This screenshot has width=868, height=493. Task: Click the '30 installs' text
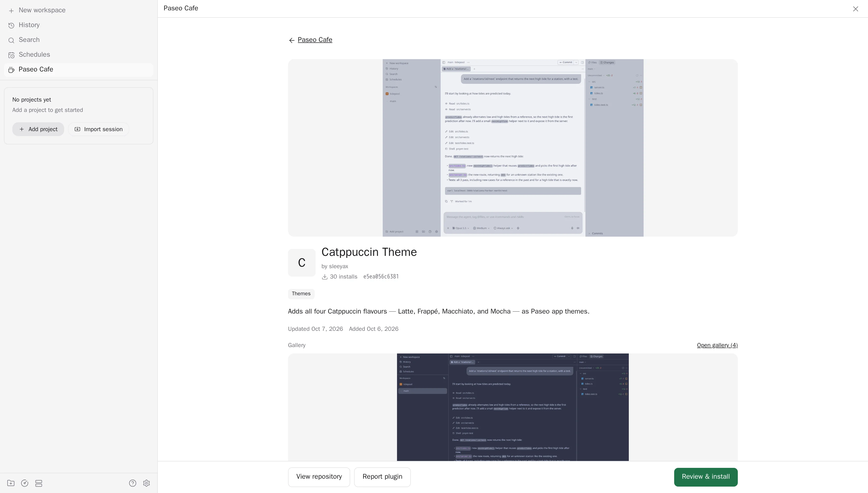point(344,277)
